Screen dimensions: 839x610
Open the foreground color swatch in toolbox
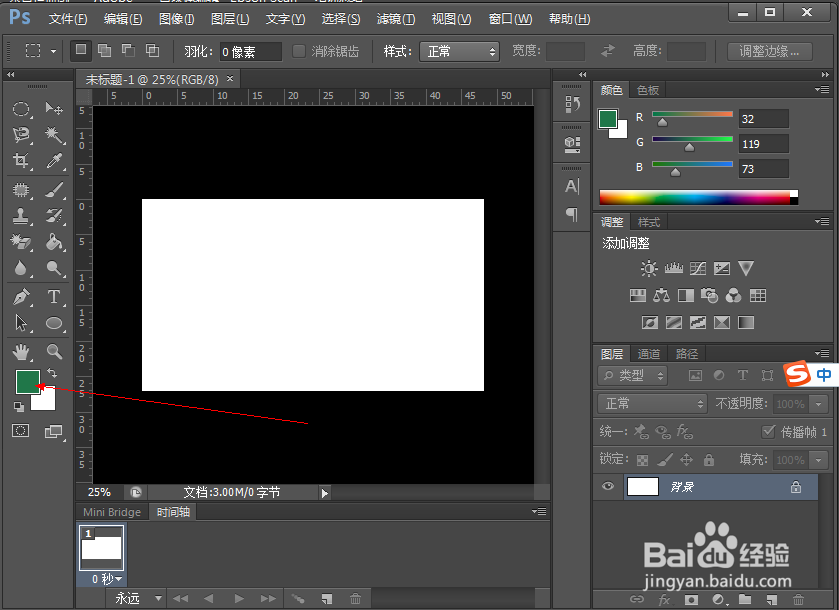pyautogui.click(x=28, y=382)
